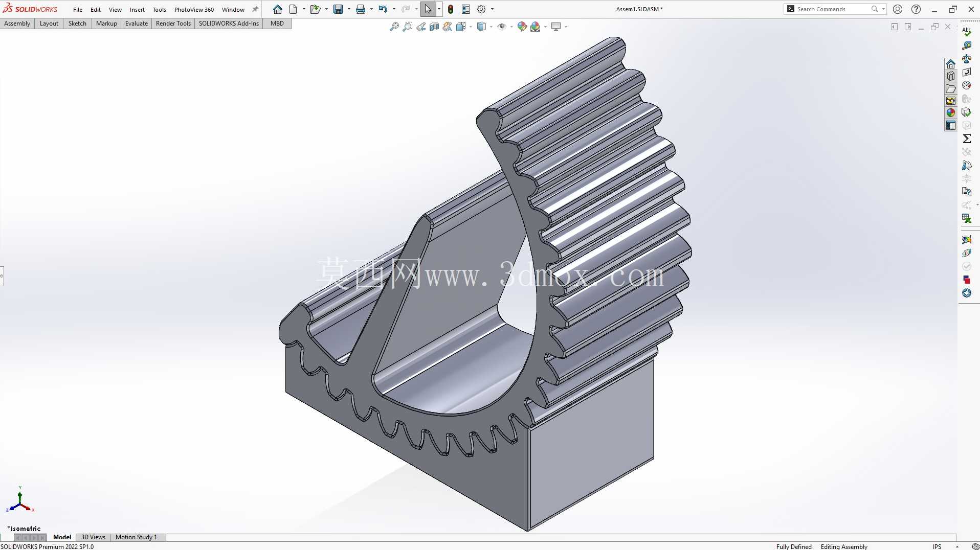
Task: Click IPS unit system in status bar
Action: [937, 546]
